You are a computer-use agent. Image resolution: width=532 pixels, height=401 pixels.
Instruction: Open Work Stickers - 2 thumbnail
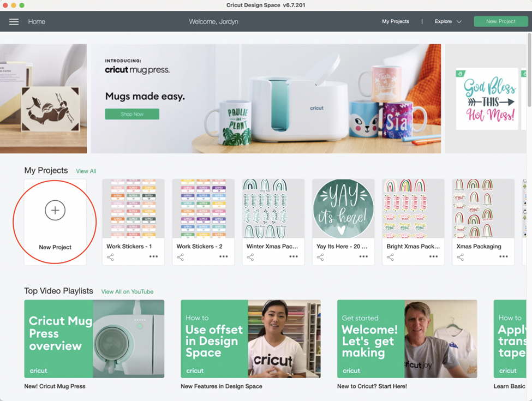(203, 208)
